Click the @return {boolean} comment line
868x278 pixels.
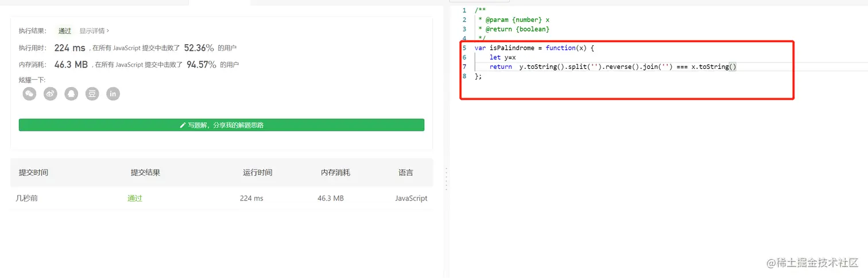click(x=514, y=29)
